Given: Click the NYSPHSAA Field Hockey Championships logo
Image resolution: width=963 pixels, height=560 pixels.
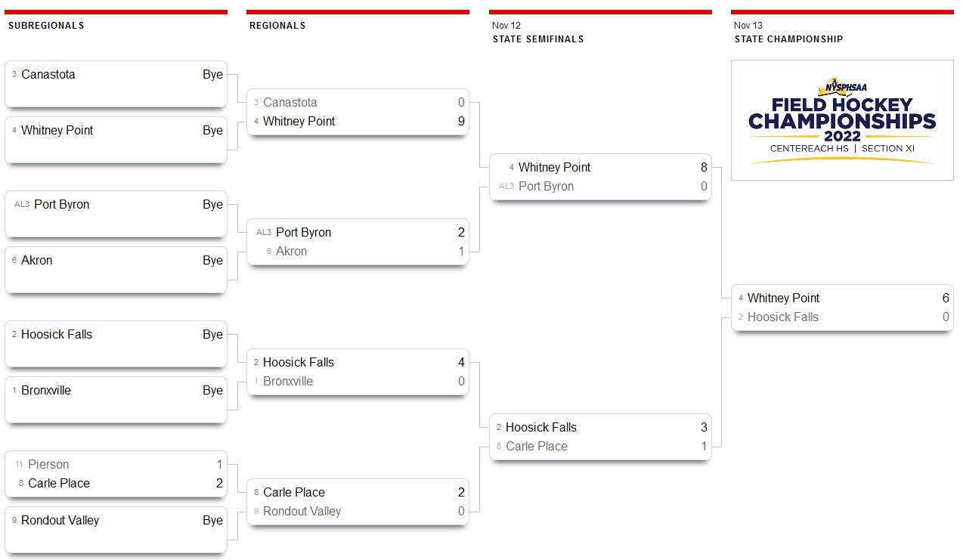Looking at the screenshot, I should pyautogui.click(x=842, y=120).
